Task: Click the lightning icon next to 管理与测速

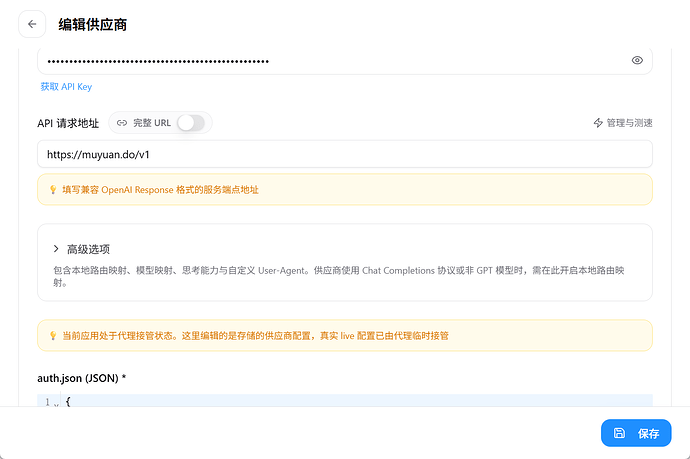Action: tap(598, 123)
